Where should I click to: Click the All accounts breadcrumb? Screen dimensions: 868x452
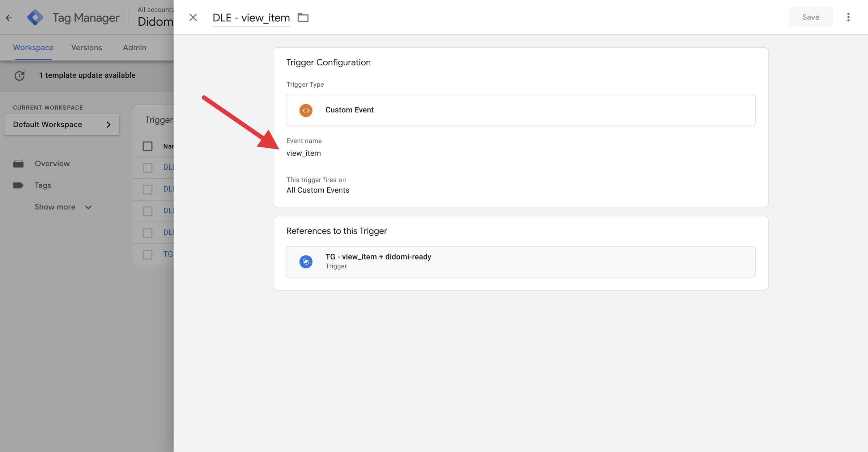coord(156,10)
